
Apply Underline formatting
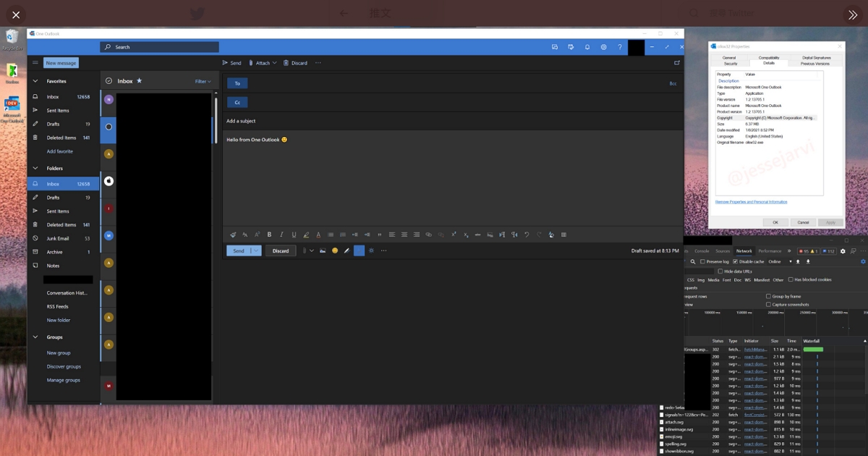[x=294, y=235]
